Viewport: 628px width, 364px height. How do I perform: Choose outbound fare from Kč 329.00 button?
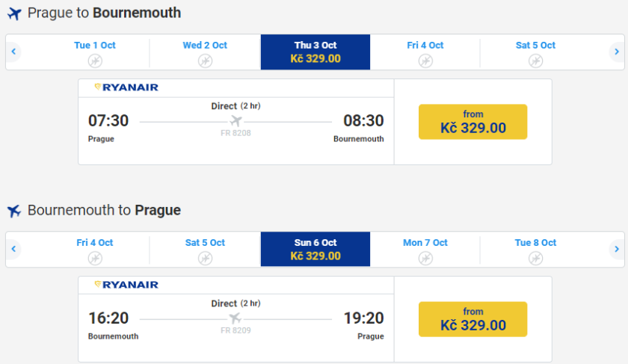tap(472, 122)
